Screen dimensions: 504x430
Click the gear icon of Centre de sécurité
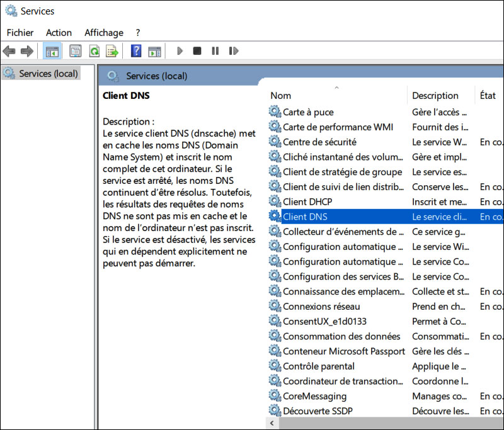coord(275,142)
